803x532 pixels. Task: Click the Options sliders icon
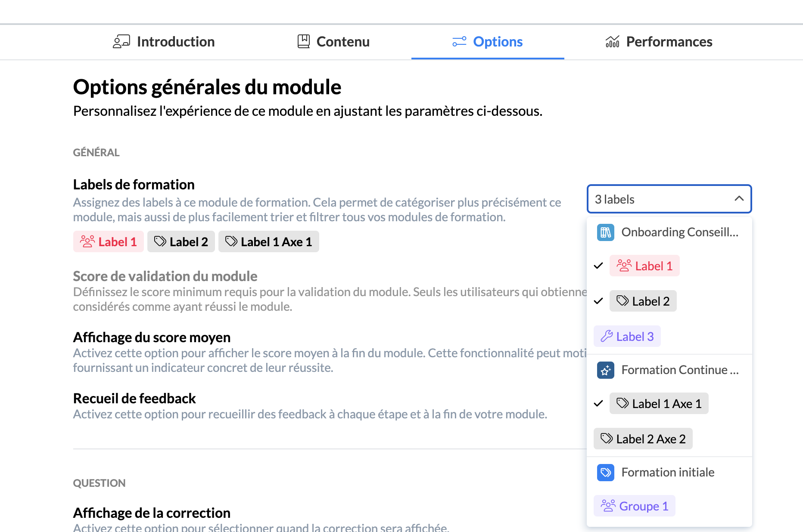(459, 42)
